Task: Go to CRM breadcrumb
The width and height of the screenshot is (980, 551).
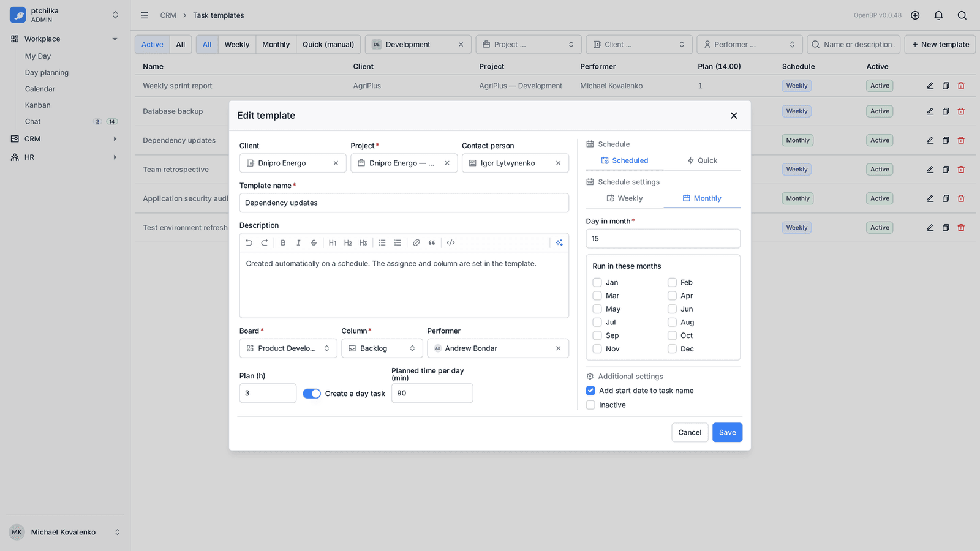Action: pos(168,15)
